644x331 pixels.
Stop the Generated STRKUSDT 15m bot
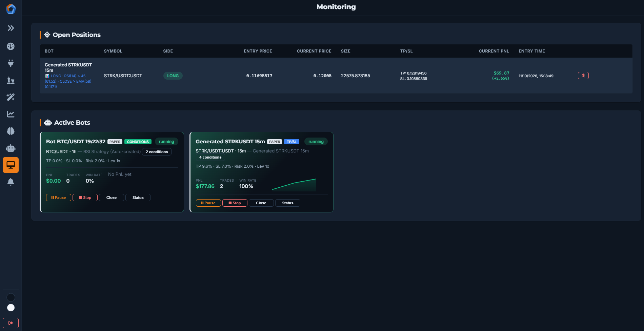(235, 203)
